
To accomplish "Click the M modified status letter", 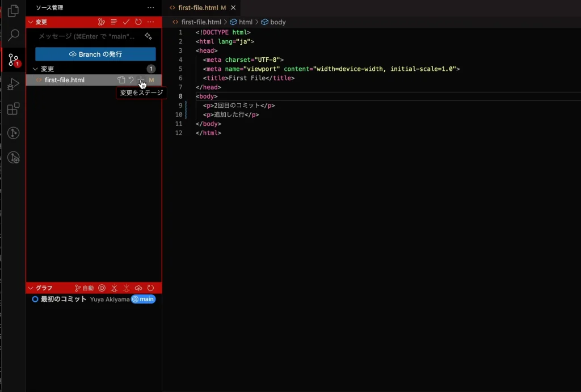I will click(x=151, y=79).
